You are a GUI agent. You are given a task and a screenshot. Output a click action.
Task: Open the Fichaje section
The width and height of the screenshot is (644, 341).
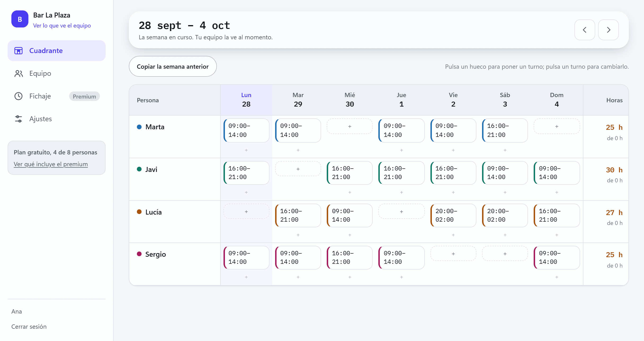pos(57,96)
